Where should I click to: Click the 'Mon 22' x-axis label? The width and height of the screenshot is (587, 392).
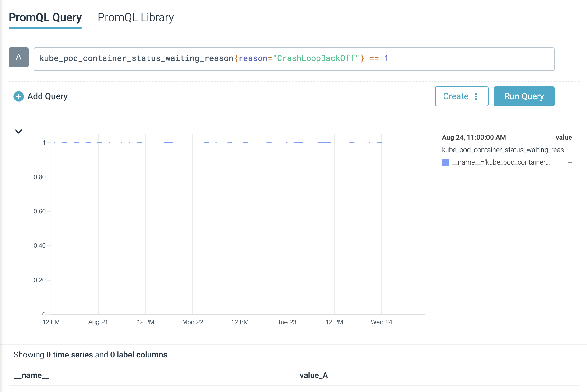(193, 322)
